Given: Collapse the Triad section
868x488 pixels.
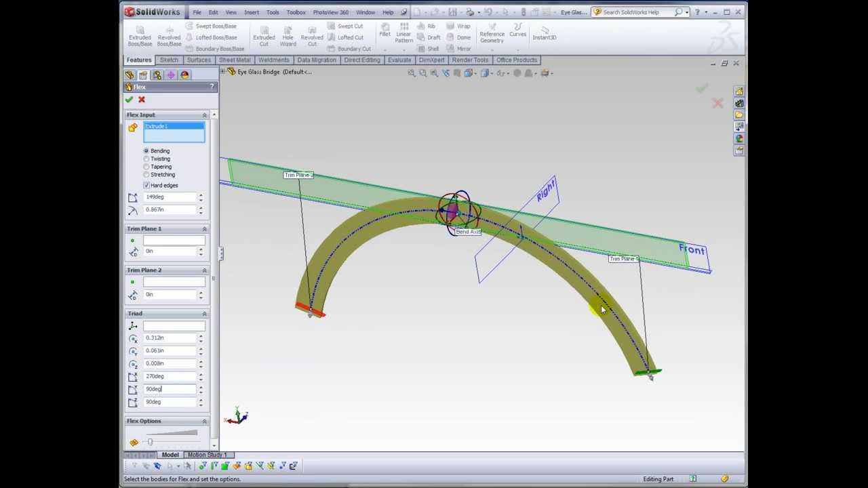Looking at the screenshot, I should coord(204,314).
